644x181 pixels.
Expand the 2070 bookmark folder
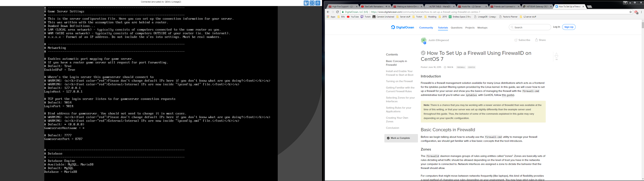point(443,17)
